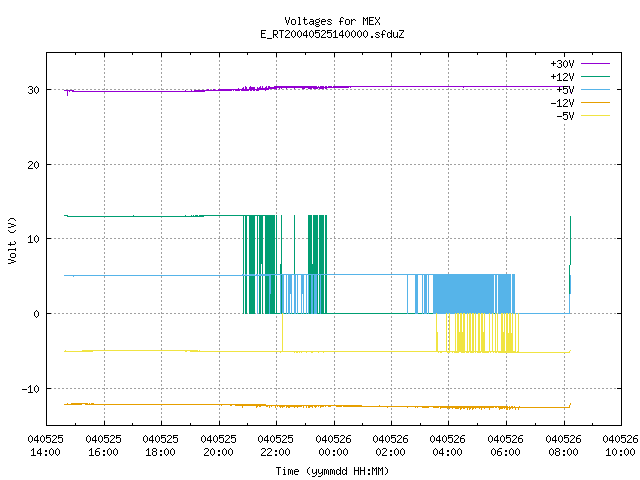Click the orange -12V trace near 02:00
This screenshot has width=640, height=480.
tap(391, 407)
